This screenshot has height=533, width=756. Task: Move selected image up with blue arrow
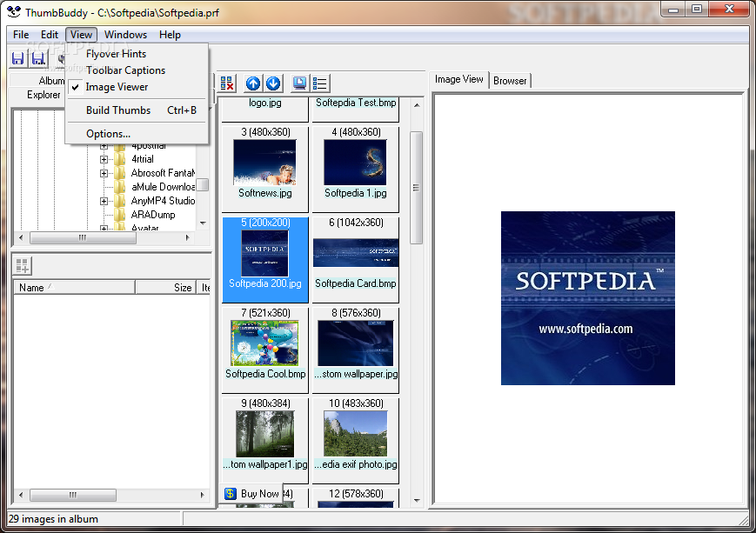[252, 83]
